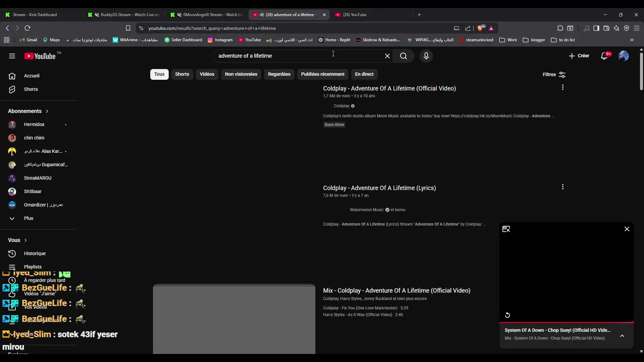644x362 pixels.
Task: Open more options for Coldplay Official Video result
Action: pyautogui.click(x=562, y=87)
